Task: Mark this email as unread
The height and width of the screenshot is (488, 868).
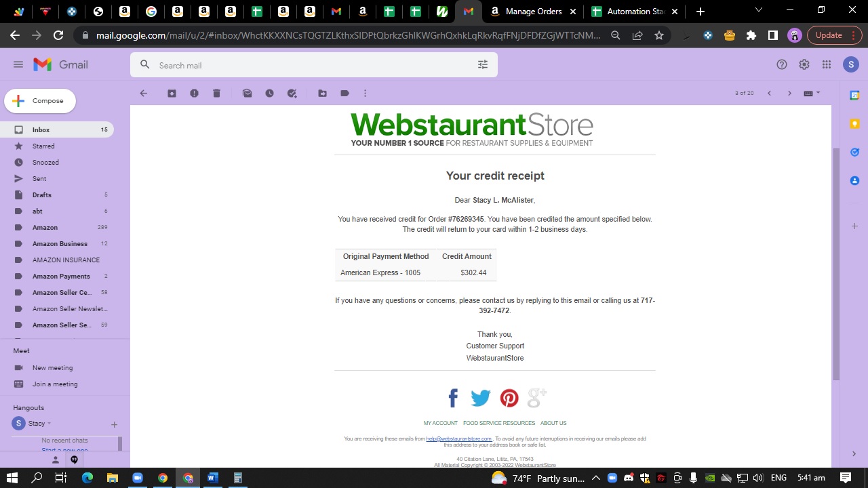Action: [x=248, y=94]
